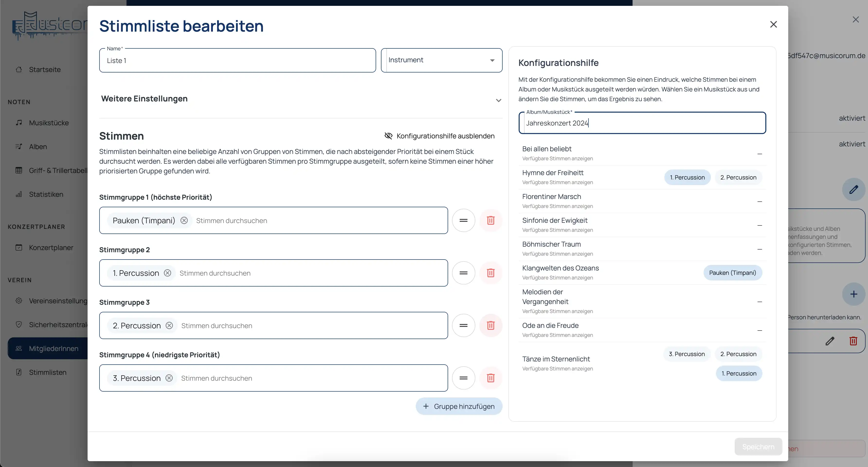Remove 1. Percussion chip from Stimmgruppe 2
Screen dimensions: 868x467
click(167, 273)
